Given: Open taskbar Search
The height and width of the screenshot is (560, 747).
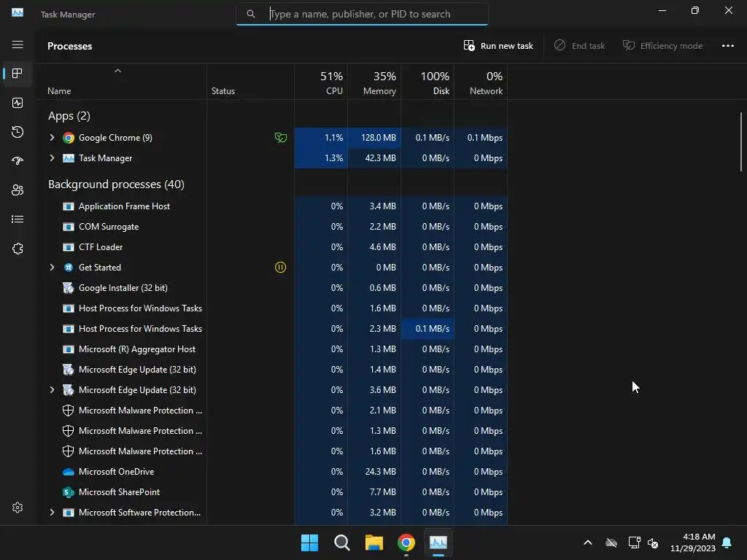Looking at the screenshot, I should click(x=342, y=542).
